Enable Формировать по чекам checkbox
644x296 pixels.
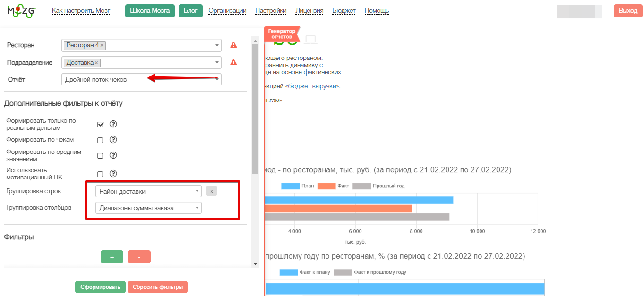(x=100, y=140)
